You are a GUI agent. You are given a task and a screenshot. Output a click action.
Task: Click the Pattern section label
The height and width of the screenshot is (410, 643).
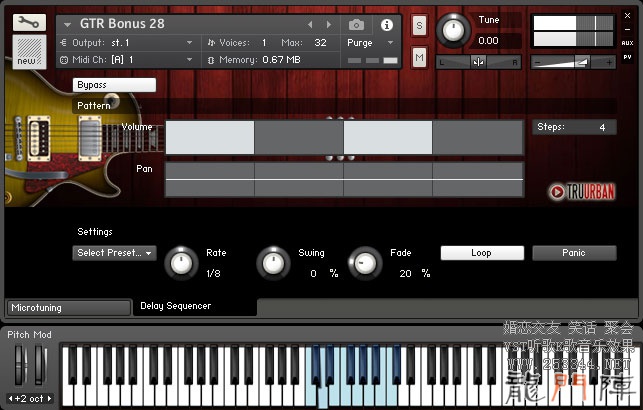(x=94, y=106)
